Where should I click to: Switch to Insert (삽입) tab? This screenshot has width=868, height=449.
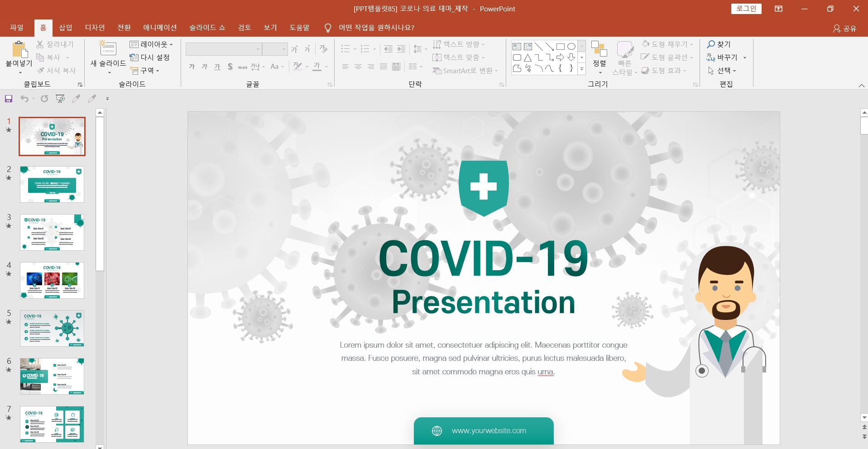tap(66, 28)
